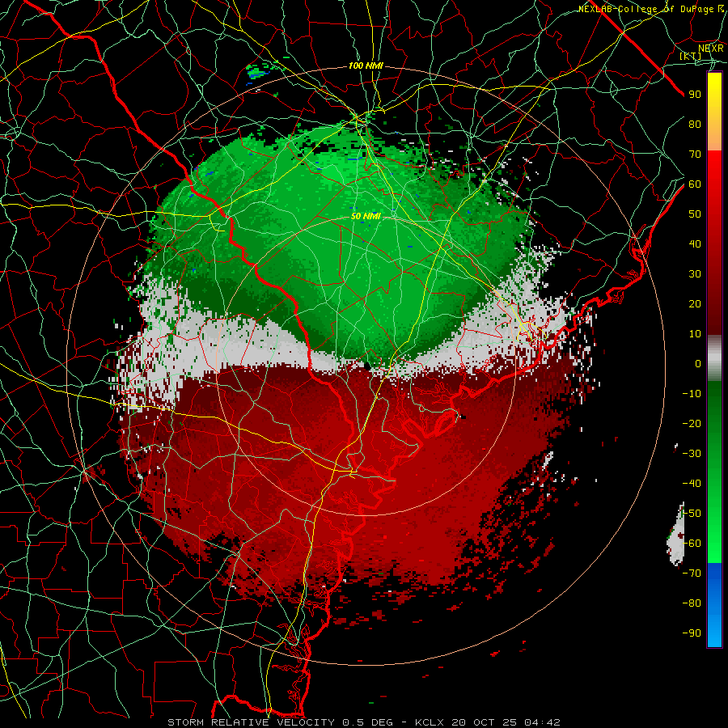Click the KCLX station identifier

coord(430,722)
